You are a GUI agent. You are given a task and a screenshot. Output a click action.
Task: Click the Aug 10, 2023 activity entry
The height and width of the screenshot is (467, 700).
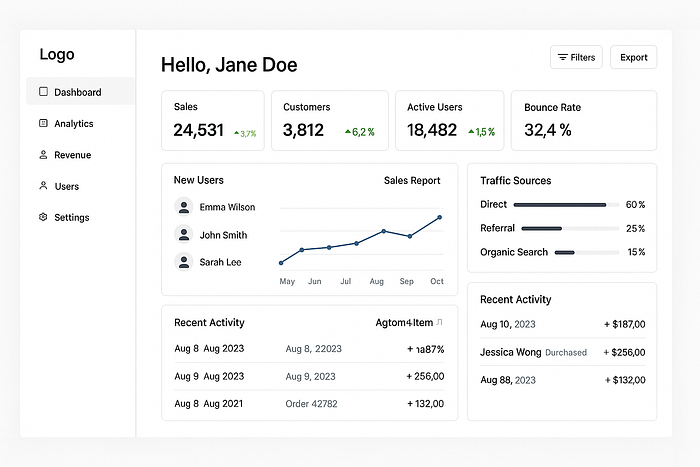(508, 324)
